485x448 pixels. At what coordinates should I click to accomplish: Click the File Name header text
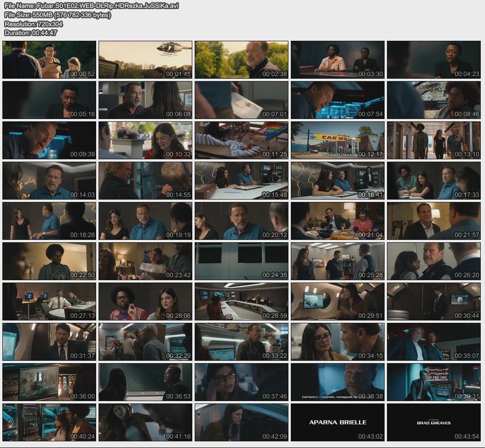pos(91,6)
